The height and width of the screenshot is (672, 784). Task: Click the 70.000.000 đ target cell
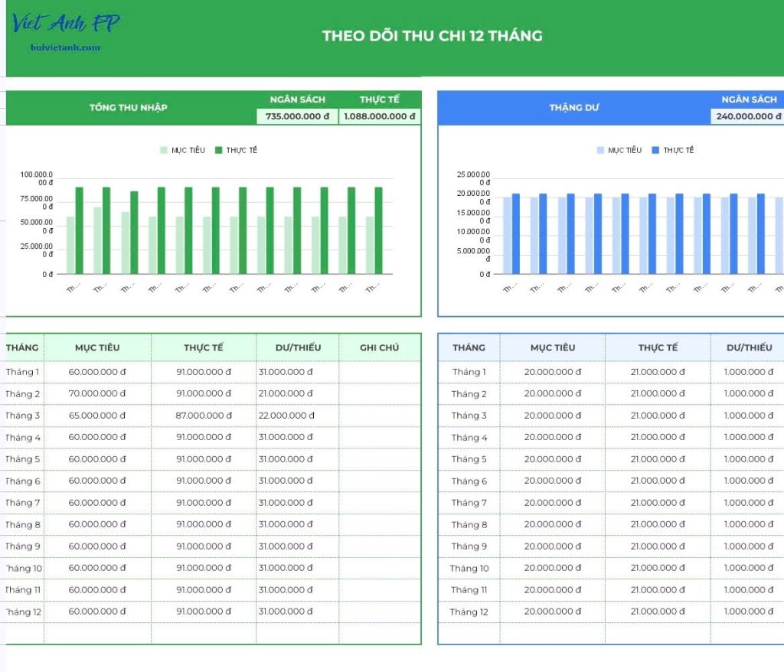[x=97, y=393]
